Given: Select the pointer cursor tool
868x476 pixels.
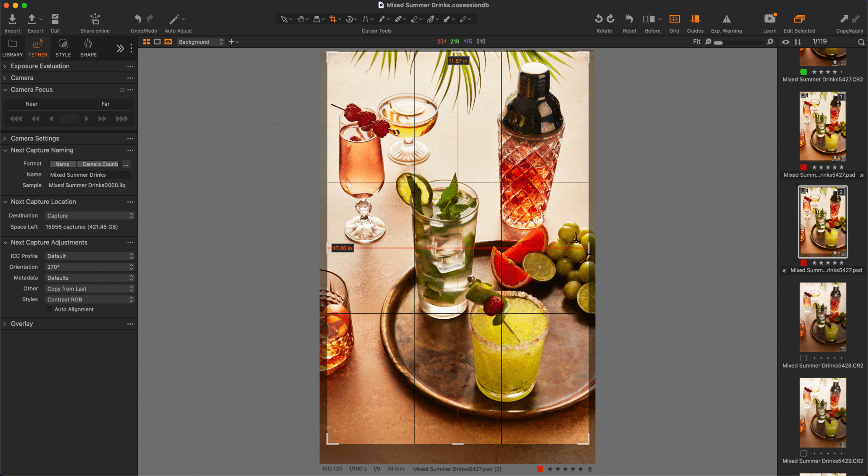Looking at the screenshot, I should (284, 19).
